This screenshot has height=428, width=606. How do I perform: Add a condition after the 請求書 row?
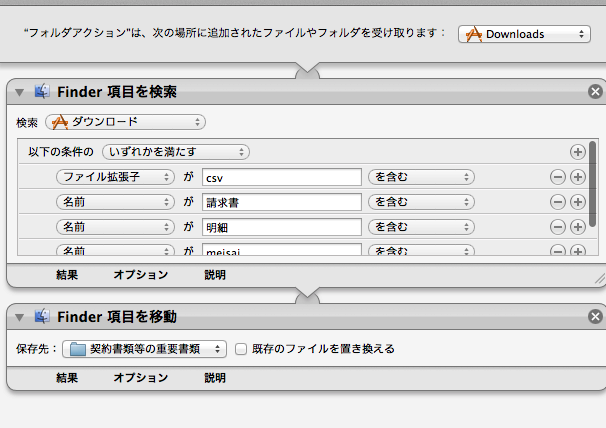[x=577, y=202]
